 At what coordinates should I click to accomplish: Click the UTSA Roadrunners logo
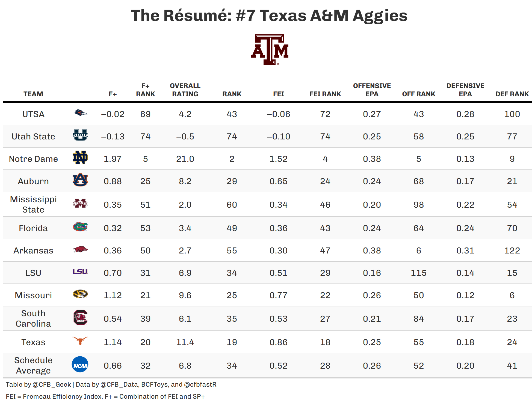[80, 113]
